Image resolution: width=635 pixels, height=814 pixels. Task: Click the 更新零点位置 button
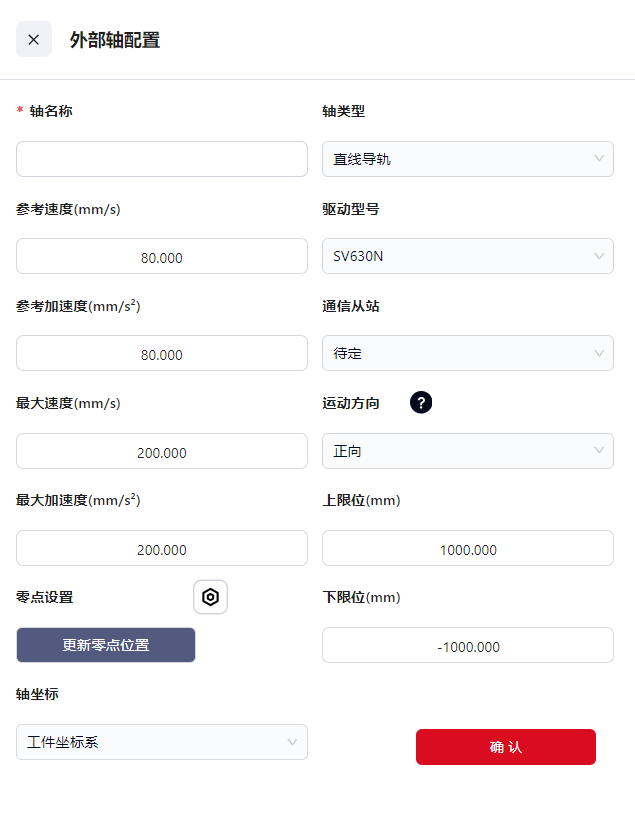point(106,645)
